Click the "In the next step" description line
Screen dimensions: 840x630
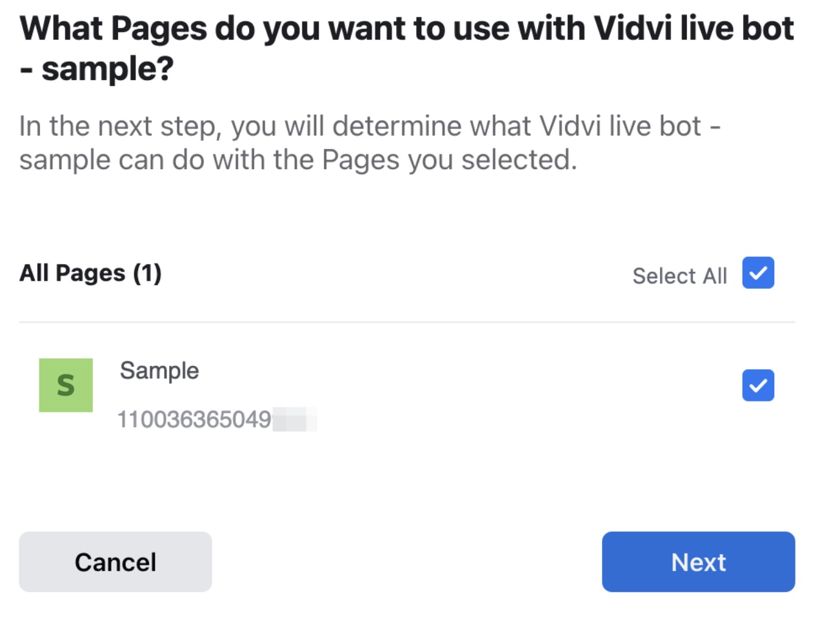coord(370,127)
